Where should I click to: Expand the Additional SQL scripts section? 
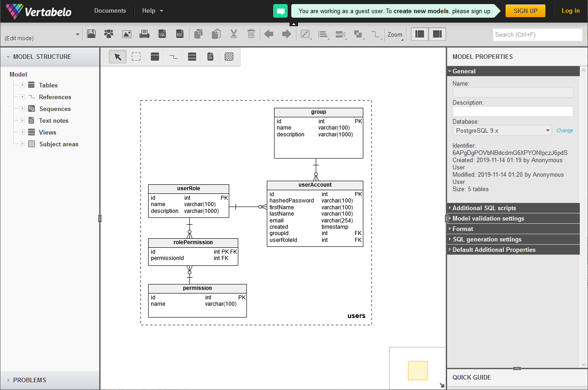(x=484, y=208)
